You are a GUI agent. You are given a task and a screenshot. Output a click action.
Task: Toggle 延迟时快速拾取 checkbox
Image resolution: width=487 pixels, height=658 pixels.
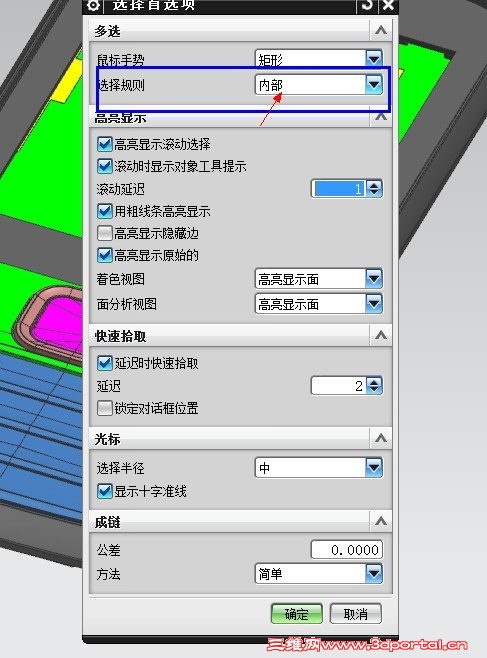[x=104, y=363]
